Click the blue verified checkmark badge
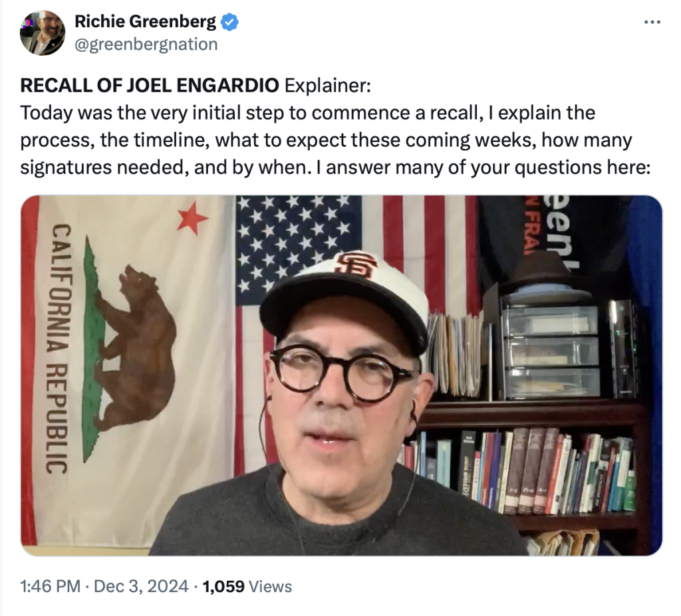 [229, 22]
